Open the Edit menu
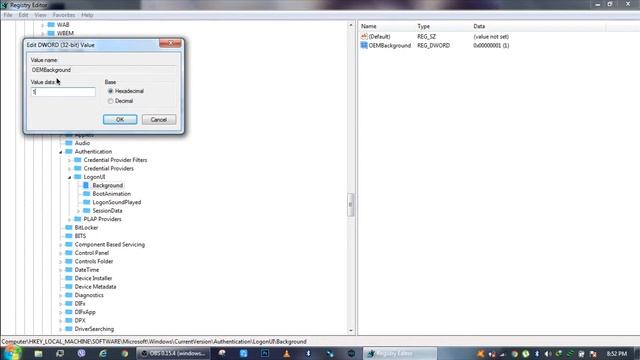The height and width of the screenshot is (360, 640). 23,15
